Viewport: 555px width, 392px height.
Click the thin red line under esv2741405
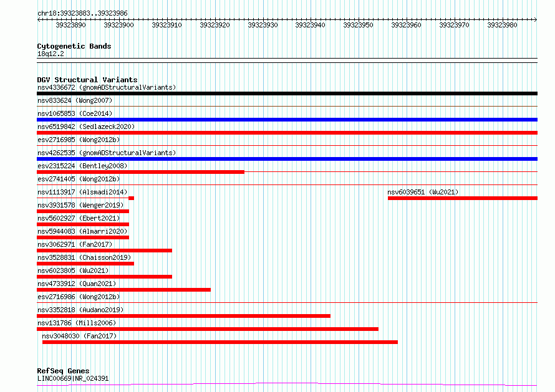click(x=287, y=184)
